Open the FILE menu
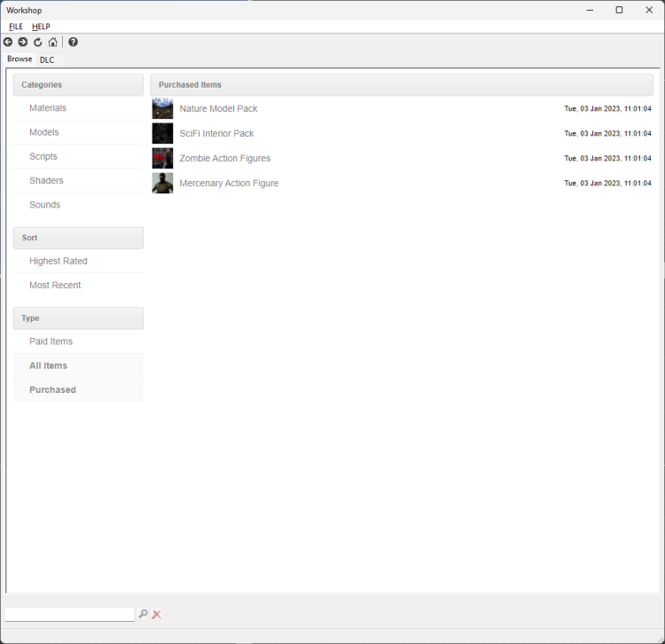665x644 pixels. point(16,27)
